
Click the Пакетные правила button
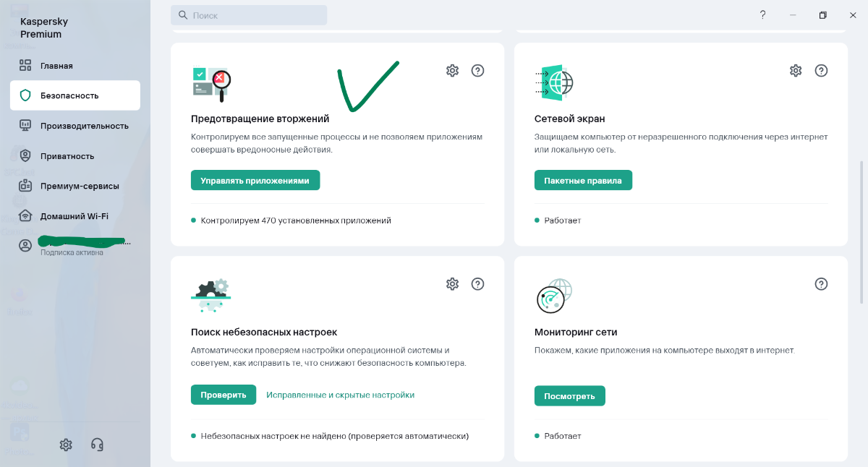583,181
